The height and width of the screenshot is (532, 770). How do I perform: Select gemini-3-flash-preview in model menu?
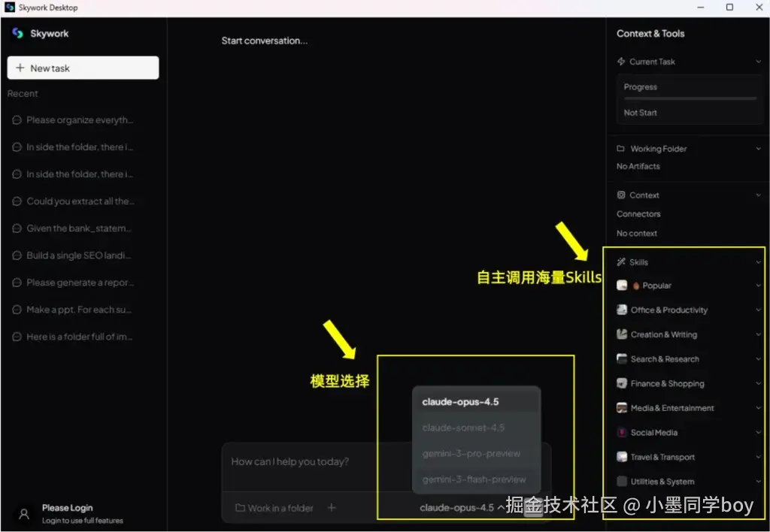point(476,479)
